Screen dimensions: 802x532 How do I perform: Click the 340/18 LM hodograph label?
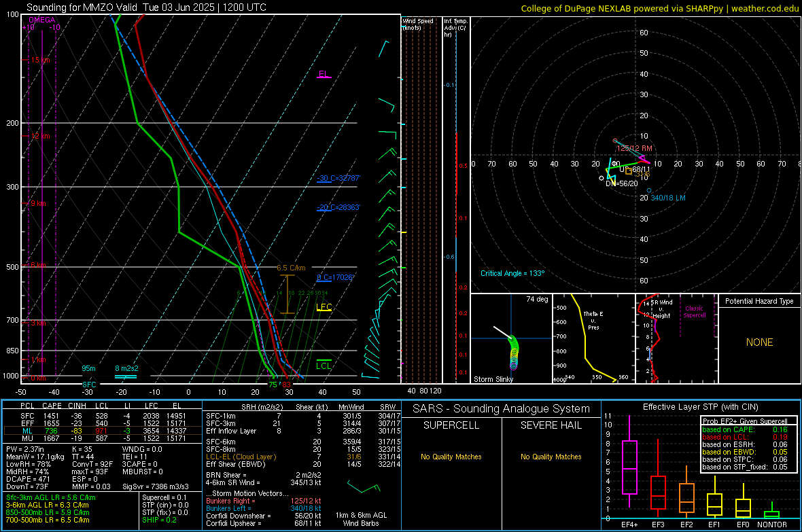668,198
